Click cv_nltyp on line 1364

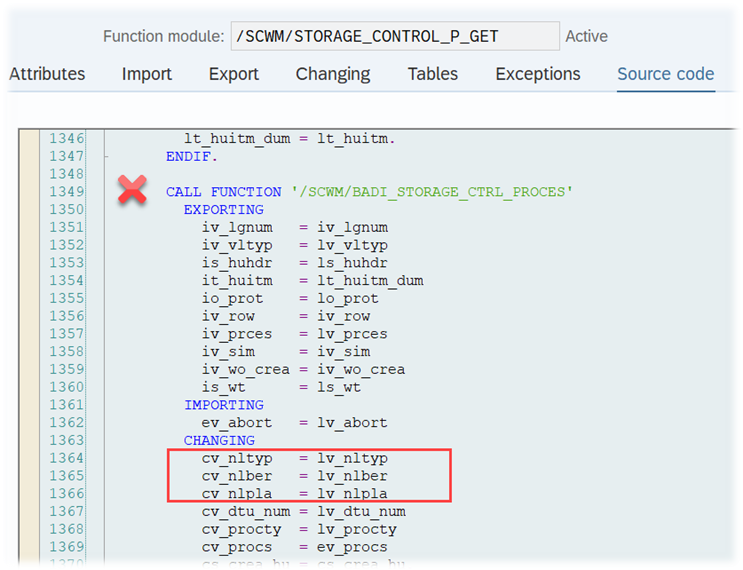(x=237, y=458)
